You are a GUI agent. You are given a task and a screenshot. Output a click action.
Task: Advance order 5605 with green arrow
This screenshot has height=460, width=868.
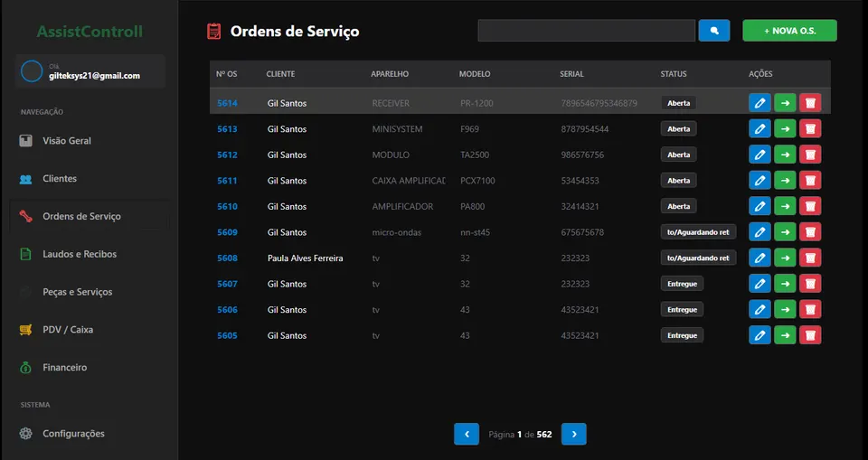coord(785,335)
